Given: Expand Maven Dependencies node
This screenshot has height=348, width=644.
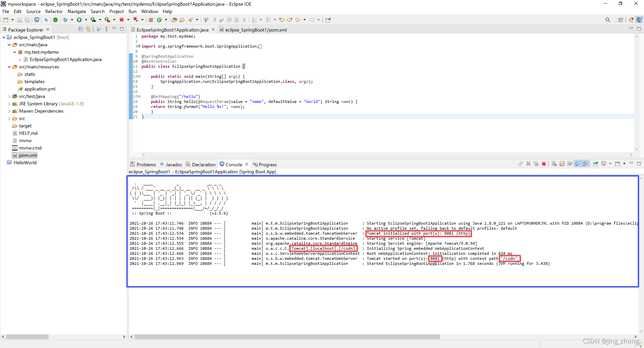Looking at the screenshot, I should pyautogui.click(x=9, y=111).
